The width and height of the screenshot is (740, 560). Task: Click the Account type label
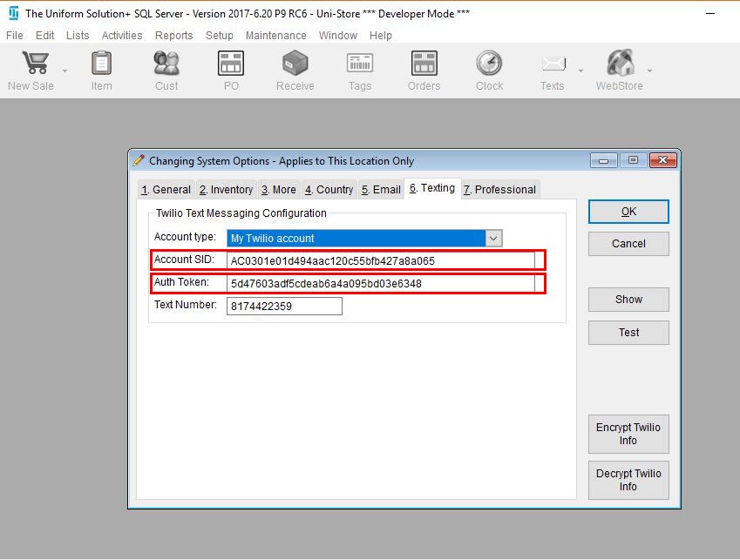pyautogui.click(x=185, y=237)
